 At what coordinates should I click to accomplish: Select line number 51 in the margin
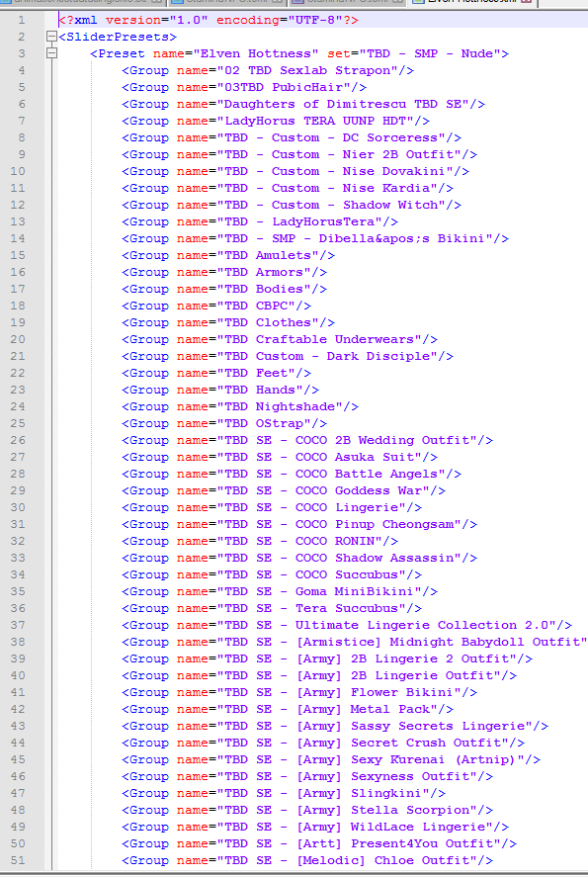coord(18,859)
